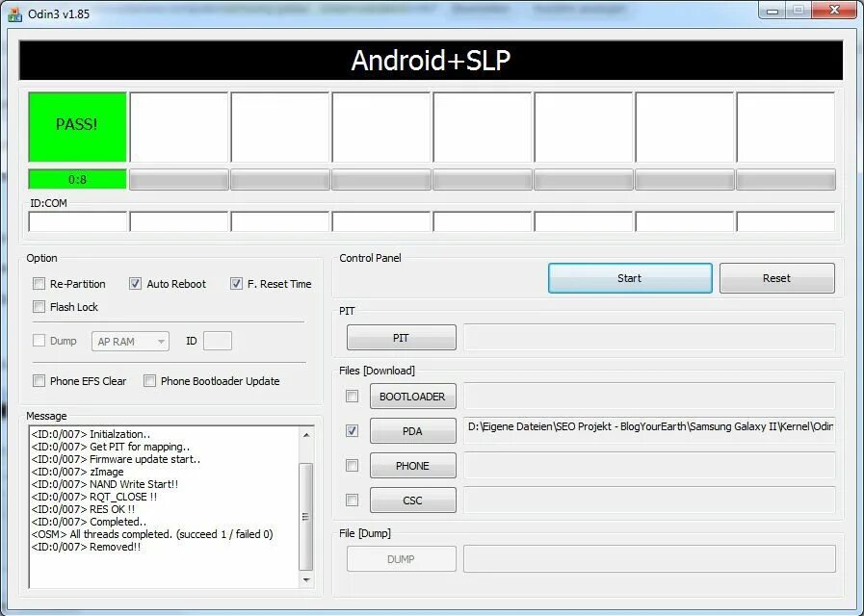The image size is (864, 616).
Task: Click the green 0:8 progress bar
Action: [x=78, y=179]
